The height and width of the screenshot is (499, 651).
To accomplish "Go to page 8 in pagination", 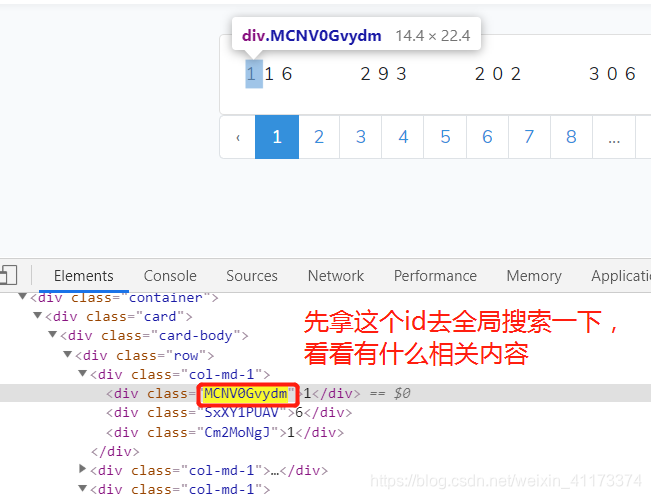I will tap(571, 137).
